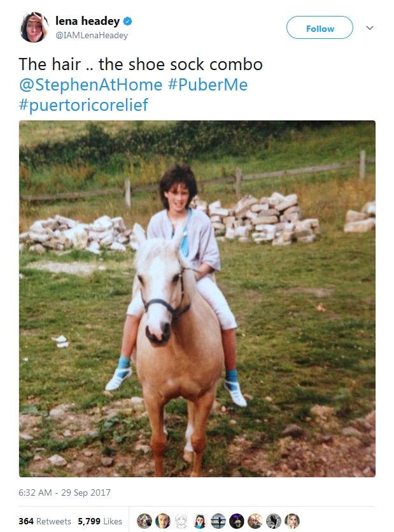
Task: Open the #puertoricorelief hashtag
Action: tap(83, 105)
